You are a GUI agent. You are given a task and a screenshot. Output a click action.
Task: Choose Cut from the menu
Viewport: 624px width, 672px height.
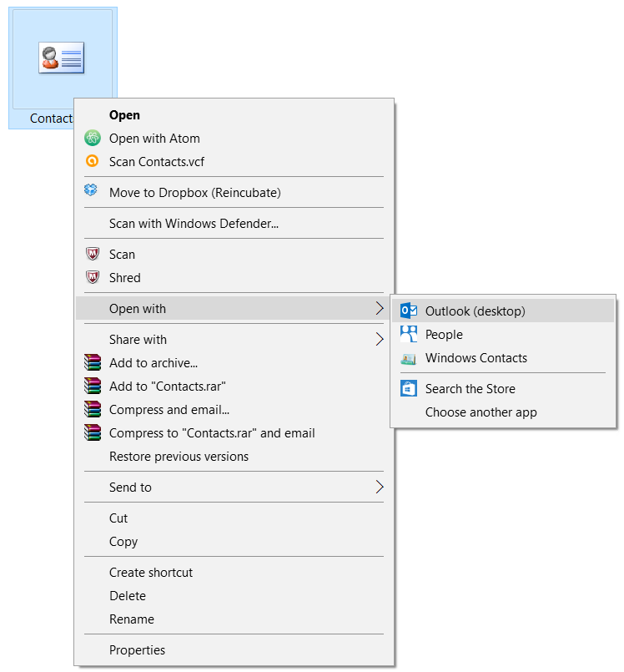[234, 518]
